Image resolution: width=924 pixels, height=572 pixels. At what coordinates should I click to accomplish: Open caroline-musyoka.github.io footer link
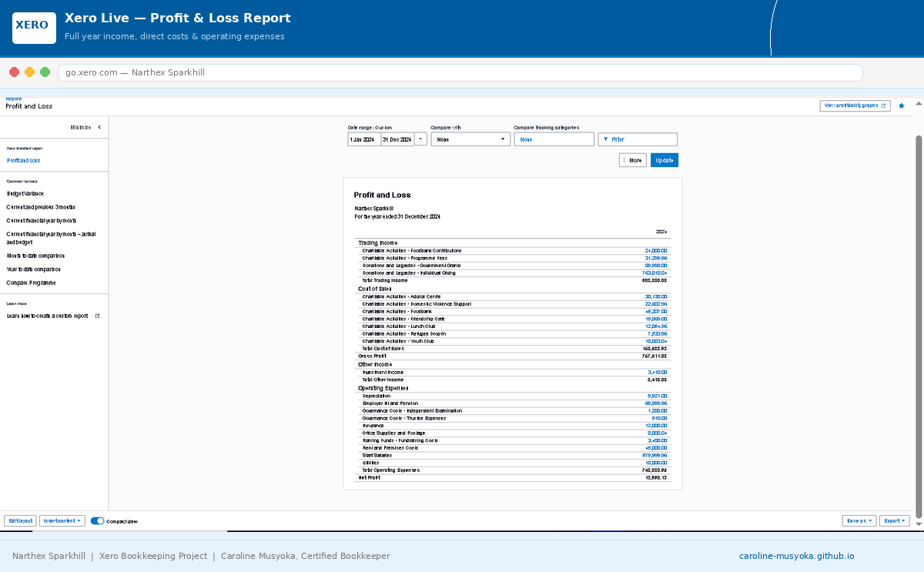[x=796, y=556]
